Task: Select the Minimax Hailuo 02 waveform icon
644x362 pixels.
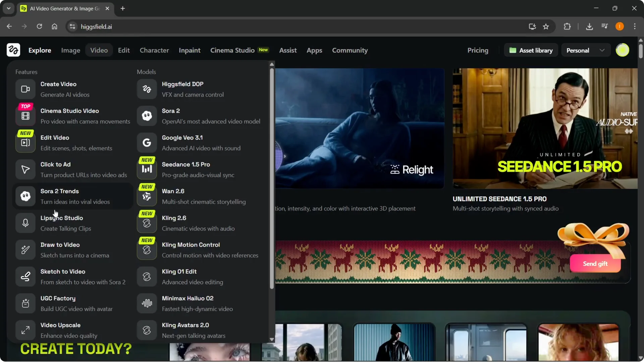Action: (147, 303)
